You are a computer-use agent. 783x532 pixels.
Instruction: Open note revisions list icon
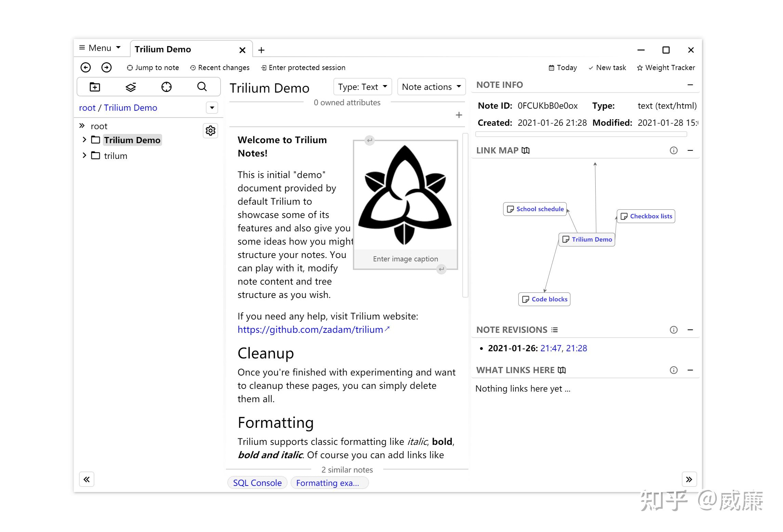pos(555,330)
